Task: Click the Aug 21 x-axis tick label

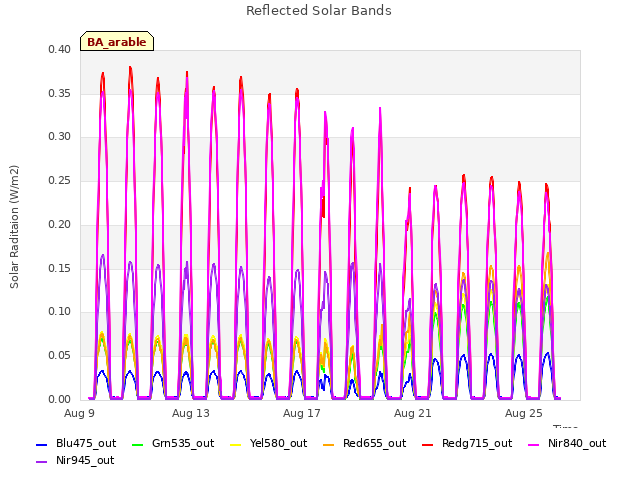Action: click(x=413, y=413)
